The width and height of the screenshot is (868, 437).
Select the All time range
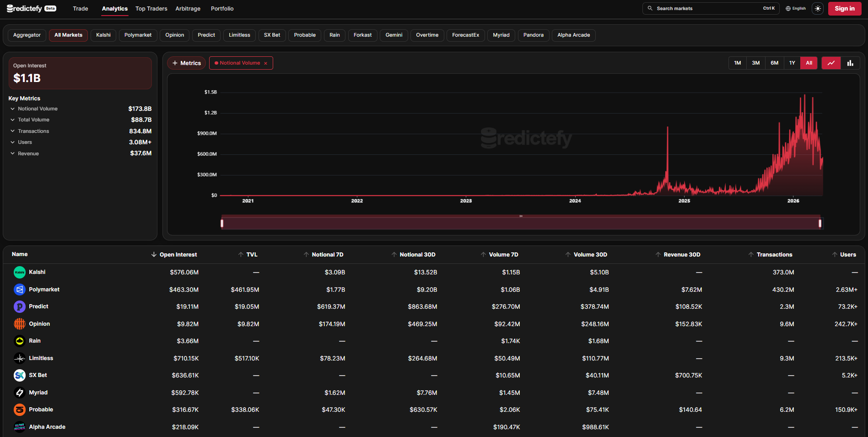click(809, 63)
